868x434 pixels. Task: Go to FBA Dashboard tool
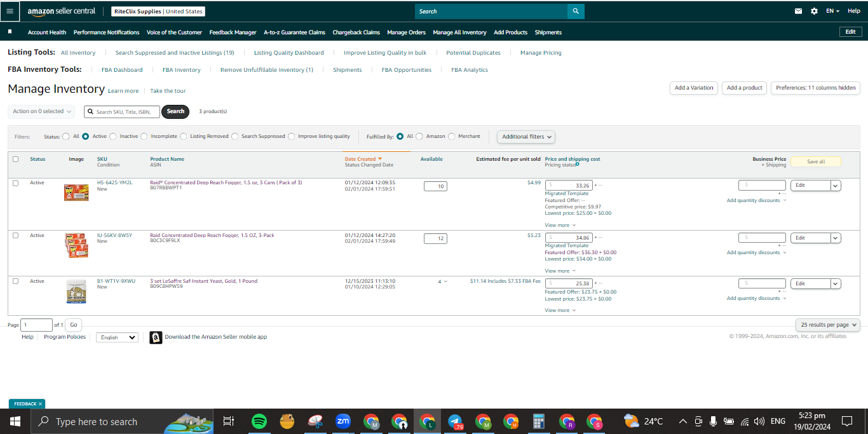pos(122,70)
